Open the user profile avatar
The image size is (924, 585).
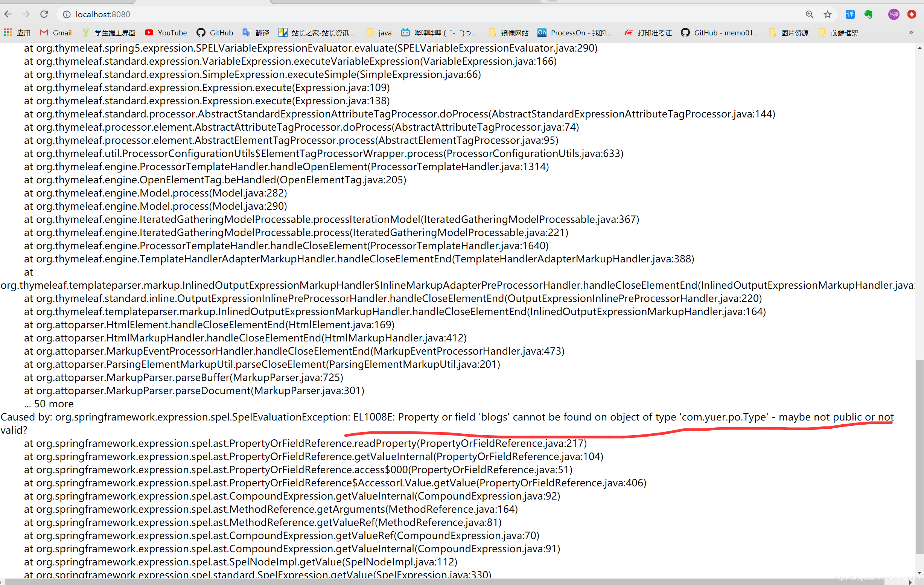coord(894,14)
